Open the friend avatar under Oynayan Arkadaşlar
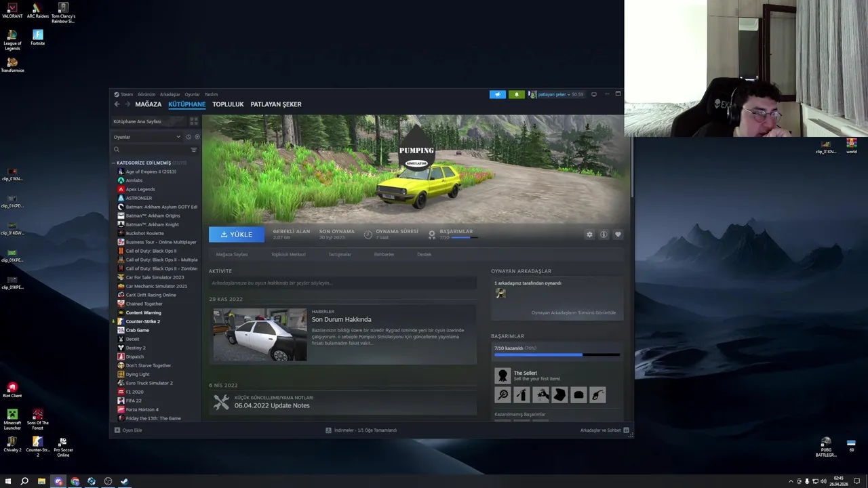Image resolution: width=868 pixels, height=488 pixels. click(x=500, y=293)
